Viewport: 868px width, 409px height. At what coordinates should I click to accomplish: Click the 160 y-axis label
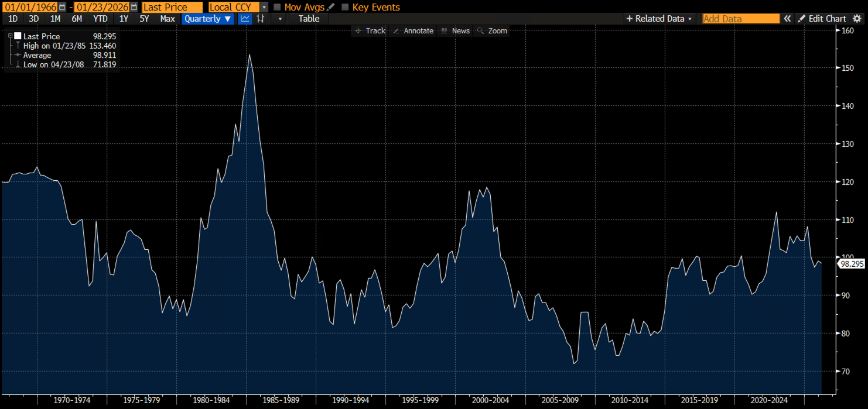[848, 30]
